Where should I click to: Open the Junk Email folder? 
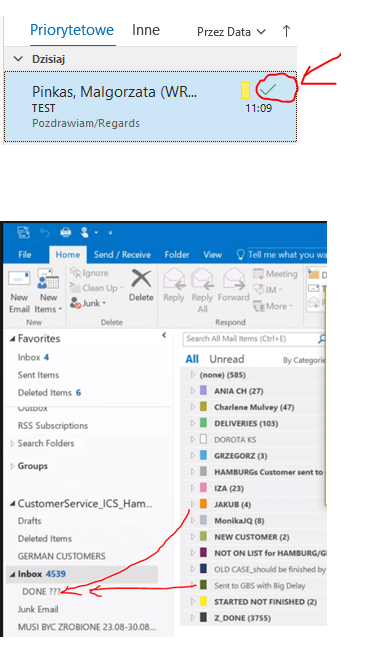pyautogui.click(x=38, y=609)
